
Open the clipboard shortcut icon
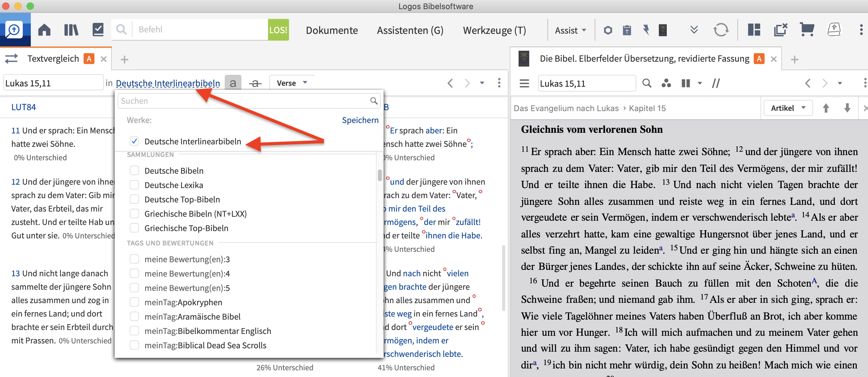tap(627, 31)
